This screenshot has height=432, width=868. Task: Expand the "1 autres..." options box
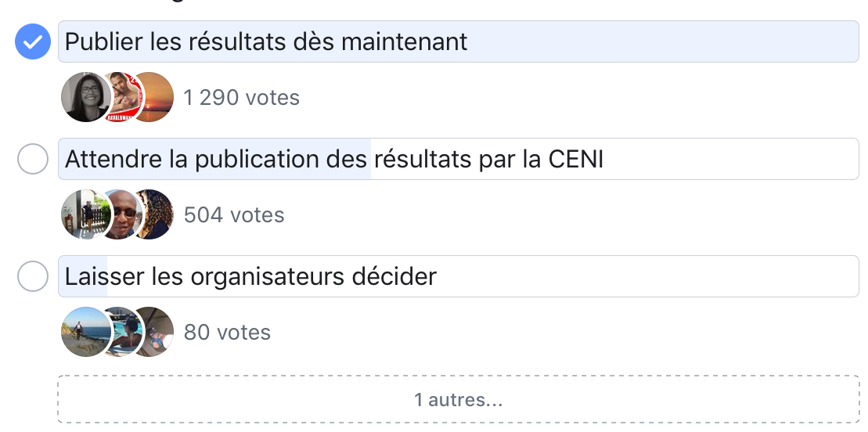point(459,399)
